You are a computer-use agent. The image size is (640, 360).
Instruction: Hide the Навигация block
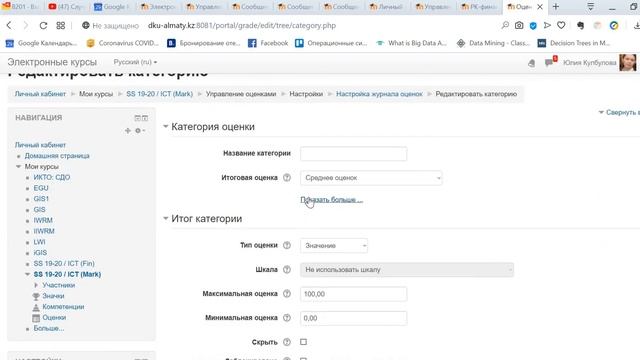(x=138, y=118)
